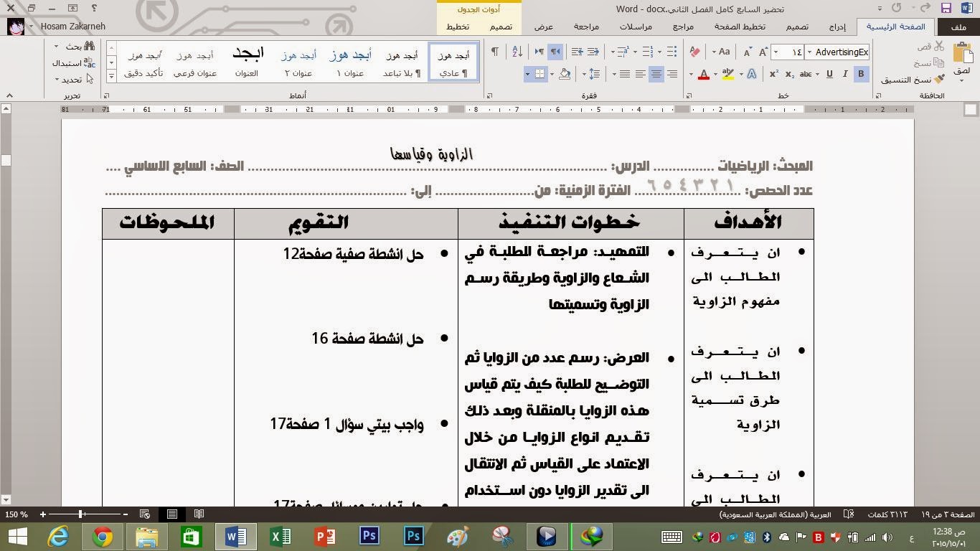Select the العنوان title style
This screenshot has height=551, width=980.
pyautogui.click(x=247, y=62)
